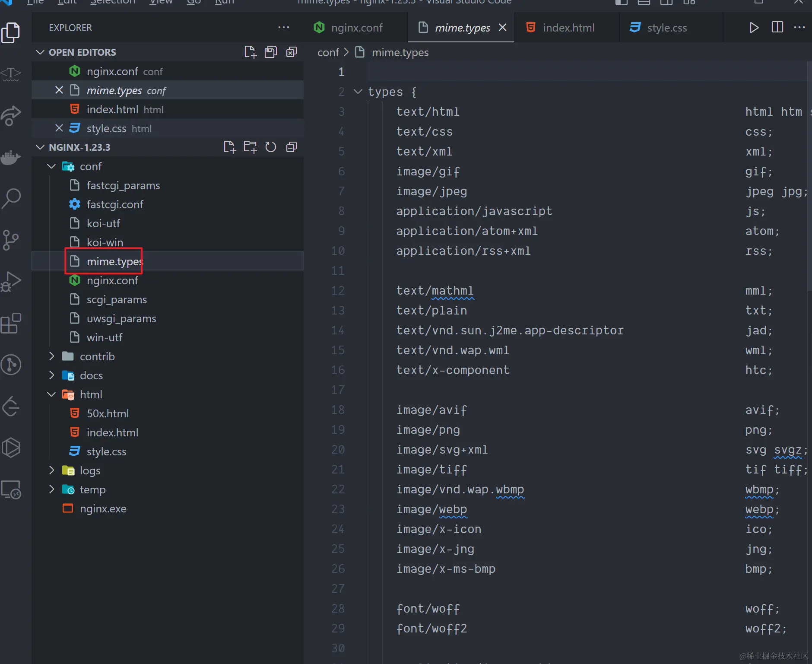Click conf in the breadcrumb path
The image size is (812, 664).
pos(328,52)
